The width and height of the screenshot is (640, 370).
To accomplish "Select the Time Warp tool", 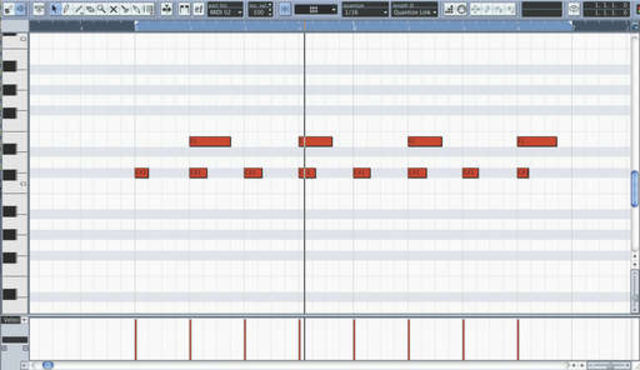I will click(x=149, y=9).
